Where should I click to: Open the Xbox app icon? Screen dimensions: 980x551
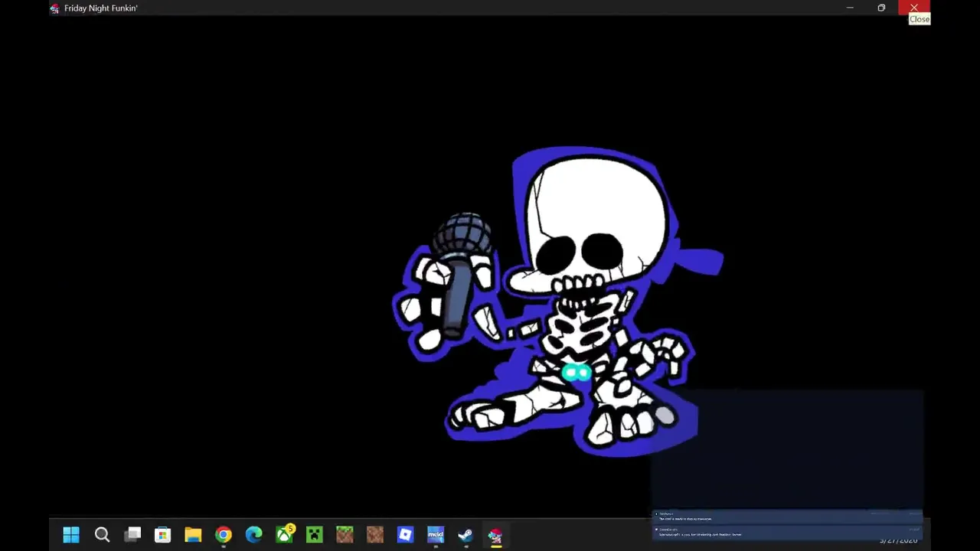pyautogui.click(x=285, y=533)
